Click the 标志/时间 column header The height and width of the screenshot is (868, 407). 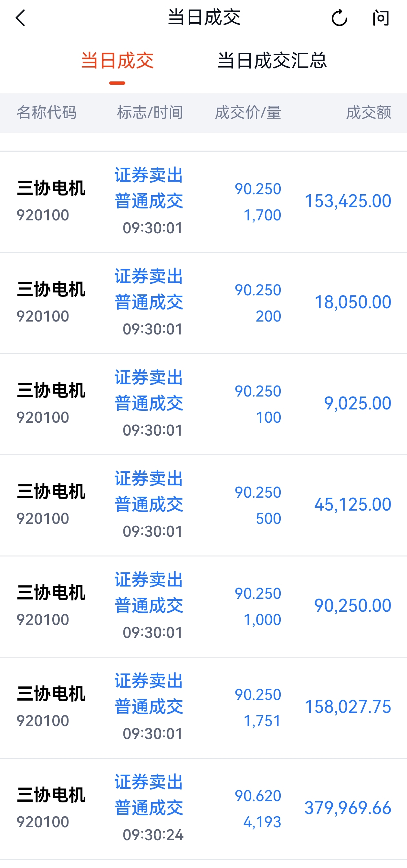[150, 112]
